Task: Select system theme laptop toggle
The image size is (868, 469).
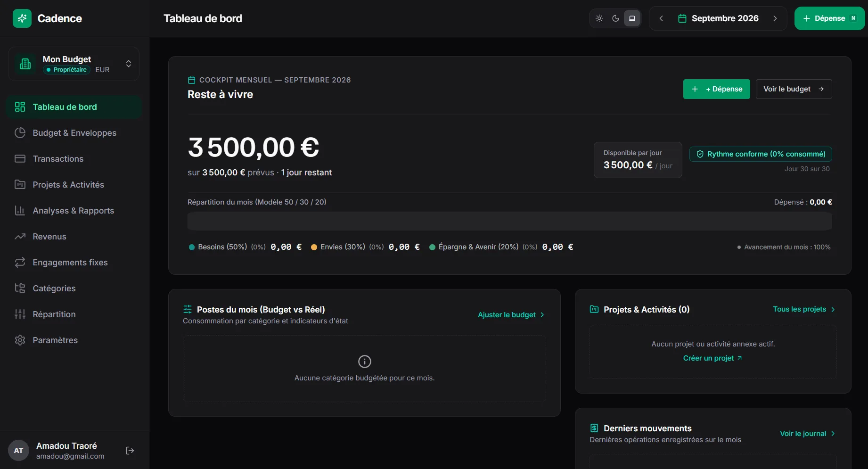Action: (x=632, y=18)
